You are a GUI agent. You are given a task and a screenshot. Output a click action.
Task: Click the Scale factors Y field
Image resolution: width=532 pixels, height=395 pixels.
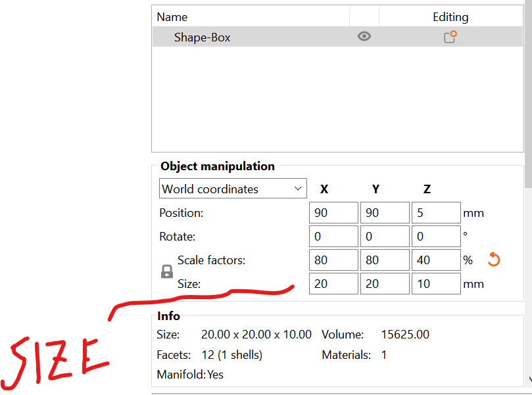click(385, 260)
